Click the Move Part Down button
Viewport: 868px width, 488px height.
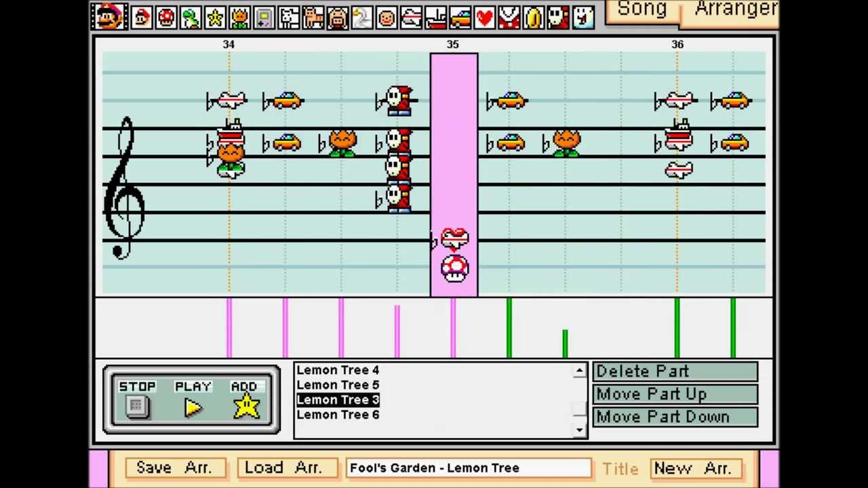click(x=675, y=418)
